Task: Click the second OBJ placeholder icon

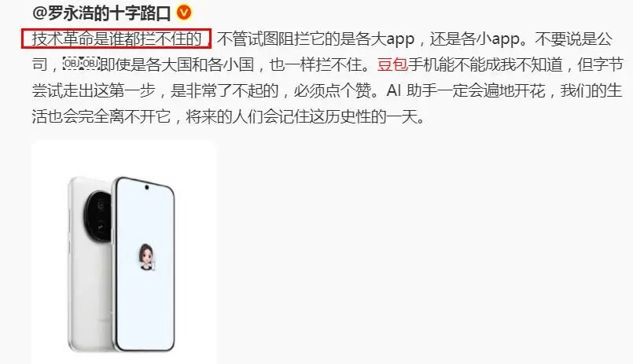Action: tap(90, 64)
